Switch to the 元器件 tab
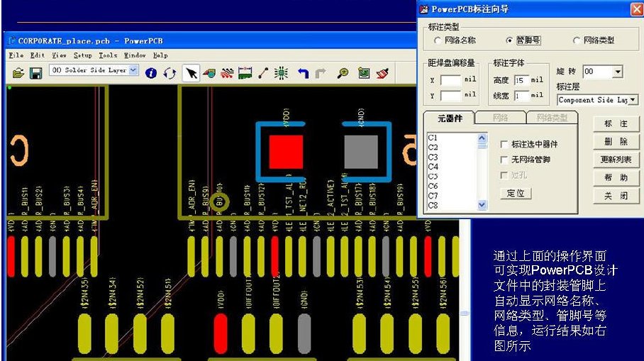The width and height of the screenshot is (644, 361). 450,118
